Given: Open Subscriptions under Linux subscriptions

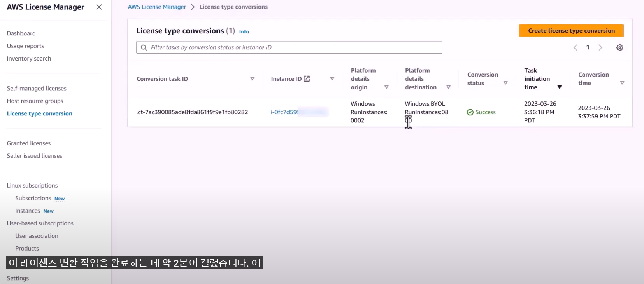Looking at the screenshot, I should (33, 198).
